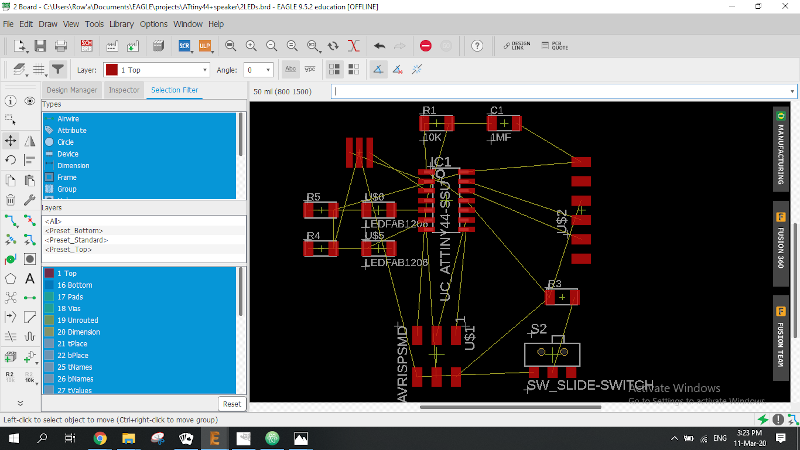Open the FUSION TEAM side panel
The height and width of the screenshot is (450, 800).
[x=781, y=338]
